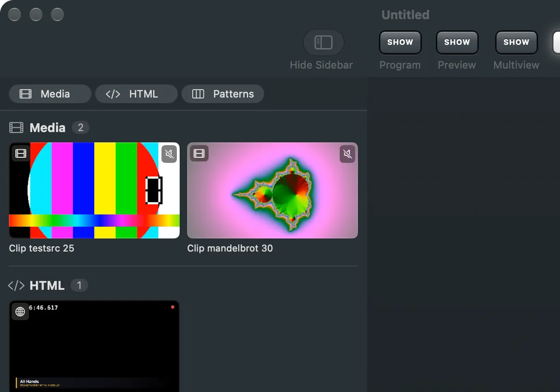
Task: Click the 'Preview' label under Show button
Action: [x=457, y=65]
